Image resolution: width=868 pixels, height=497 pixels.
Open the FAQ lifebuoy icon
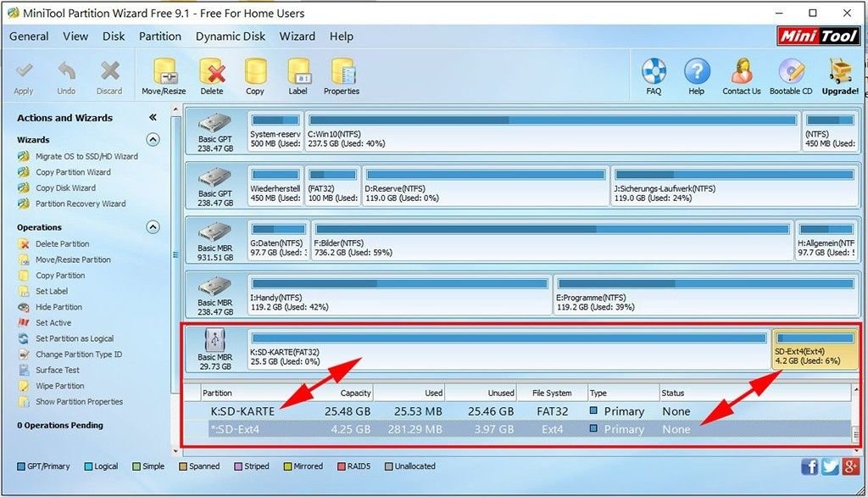click(x=654, y=71)
